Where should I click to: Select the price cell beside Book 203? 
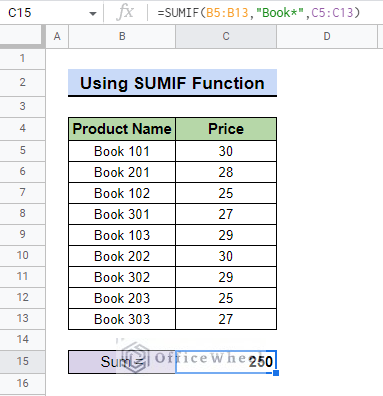(x=226, y=298)
